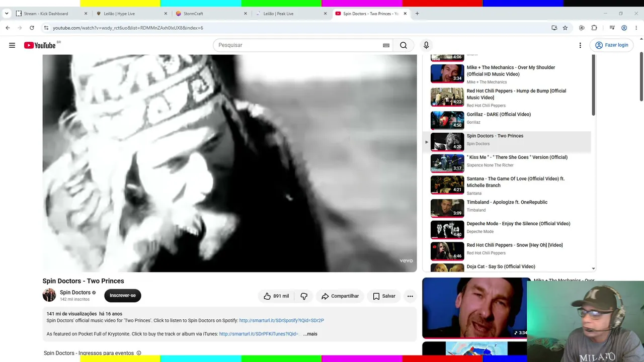Open the iTunes smarturl link

260,334
